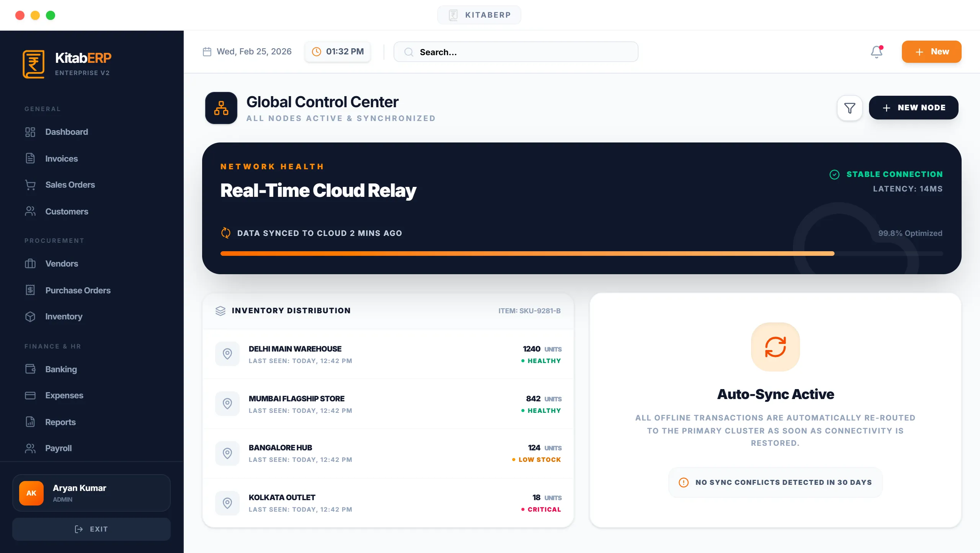
Task: Open Dashboard in the sidebar
Action: tap(66, 132)
